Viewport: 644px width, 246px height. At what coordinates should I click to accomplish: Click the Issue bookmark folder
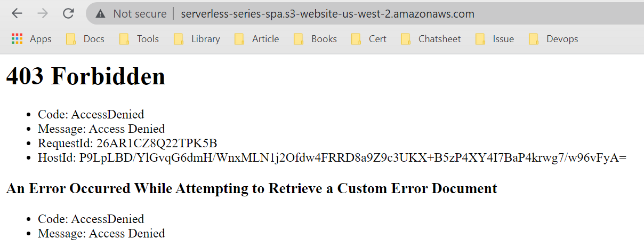point(495,39)
